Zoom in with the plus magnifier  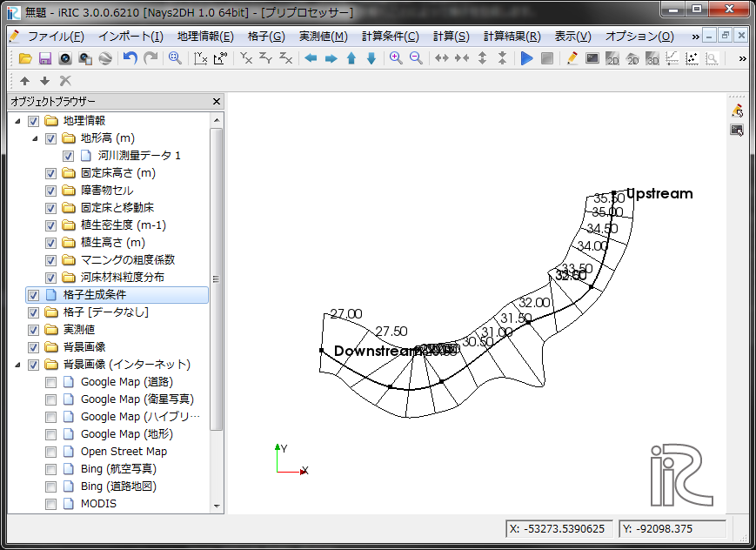click(396, 58)
